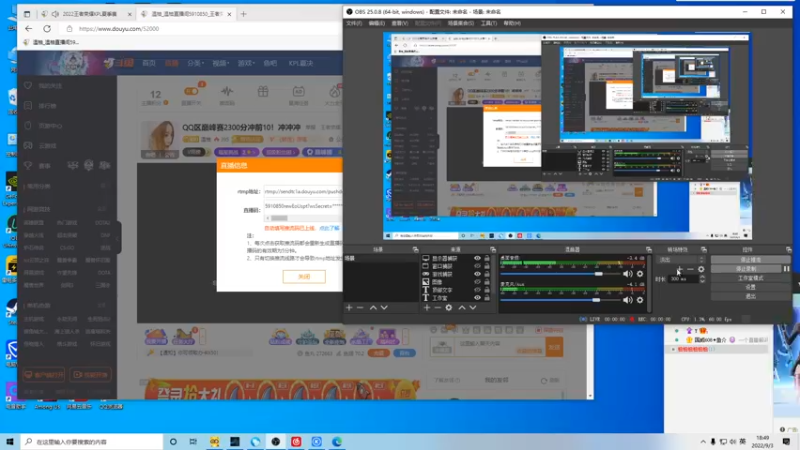Screen dimensions: 800x450
Task: Toggle lock on 窗口捕获 source
Action: (x=487, y=266)
